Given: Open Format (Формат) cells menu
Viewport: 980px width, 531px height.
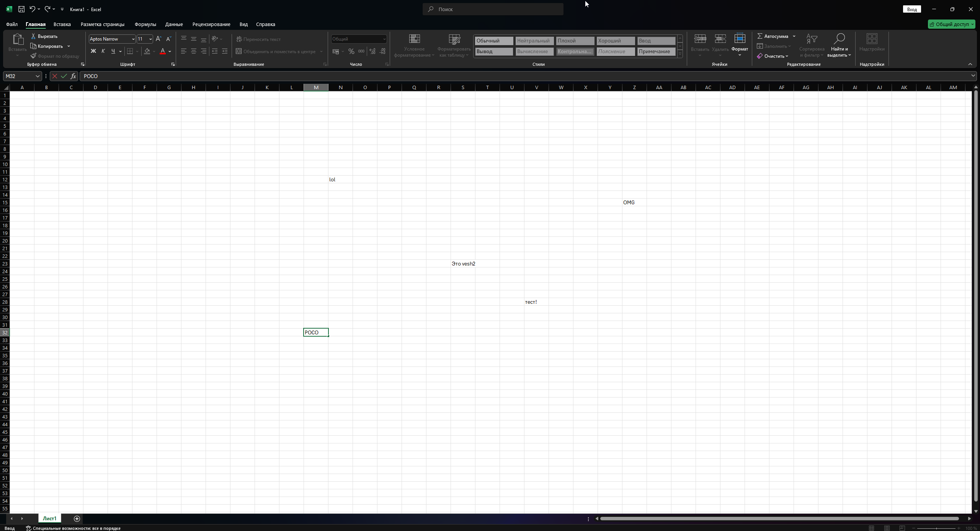Looking at the screenshot, I should (x=740, y=45).
